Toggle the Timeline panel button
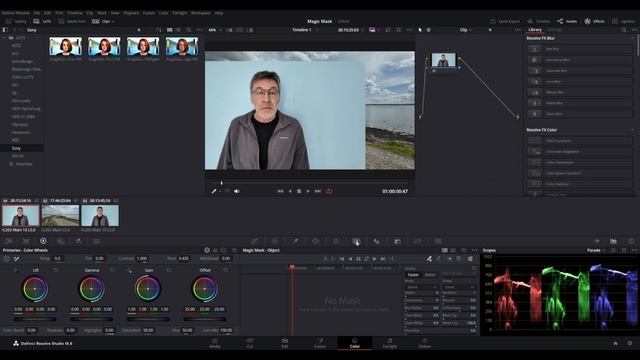This screenshot has width=640, height=360. tap(538, 21)
